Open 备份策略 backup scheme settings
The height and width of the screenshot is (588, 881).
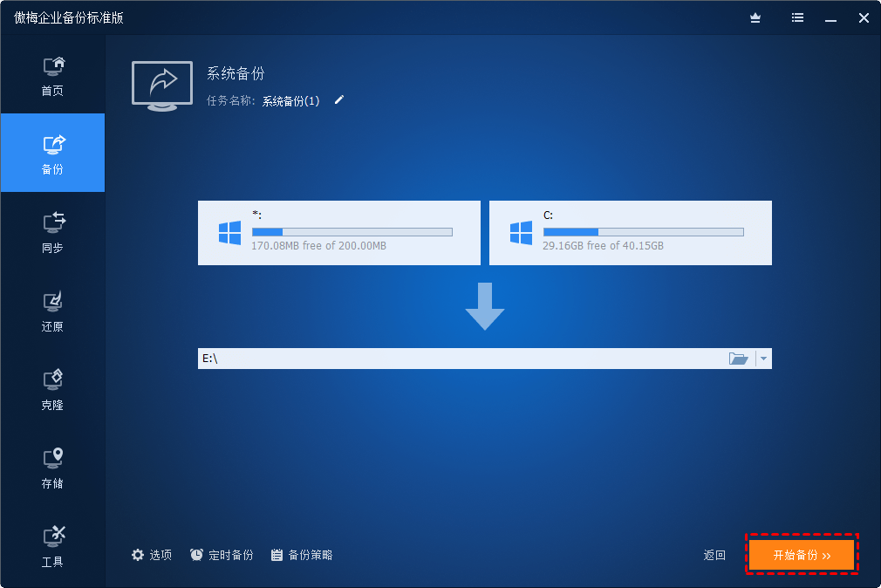tap(301, 555)
